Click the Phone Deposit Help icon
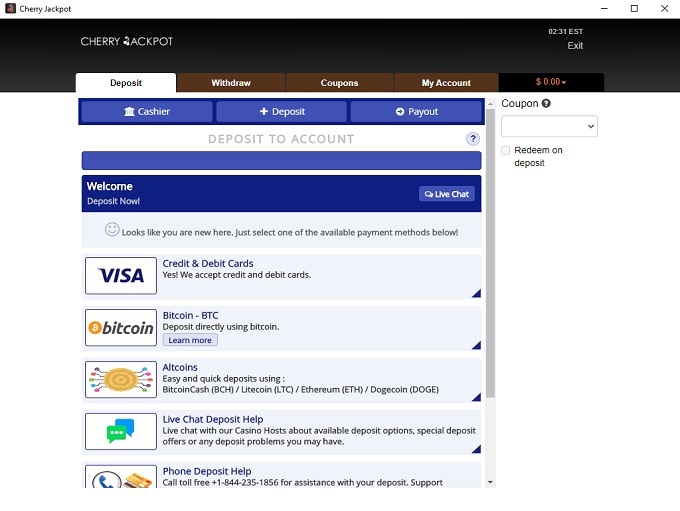The image size is (680, 511). [x=121, y=477]
